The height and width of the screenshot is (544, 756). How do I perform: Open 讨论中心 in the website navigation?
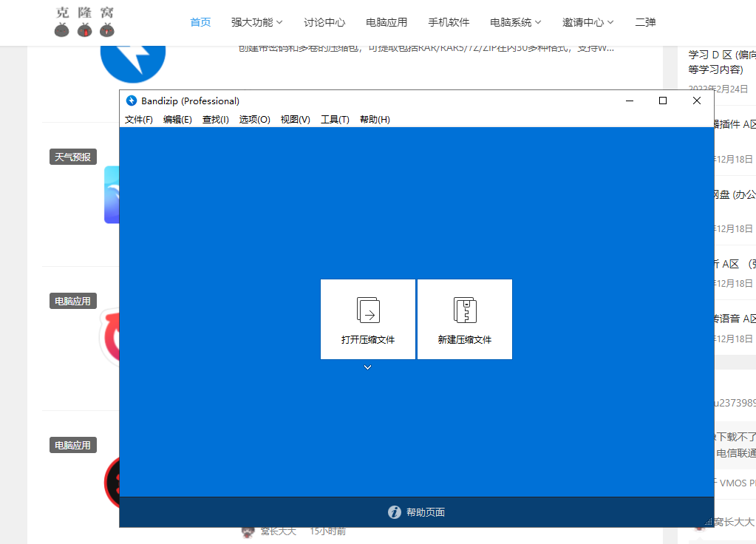tap(324, 22)
